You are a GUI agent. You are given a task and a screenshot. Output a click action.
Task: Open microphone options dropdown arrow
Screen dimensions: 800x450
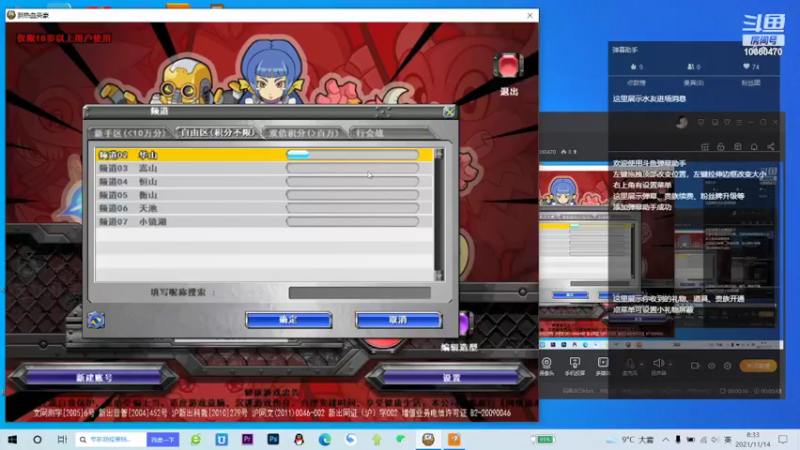pos(641,364)
